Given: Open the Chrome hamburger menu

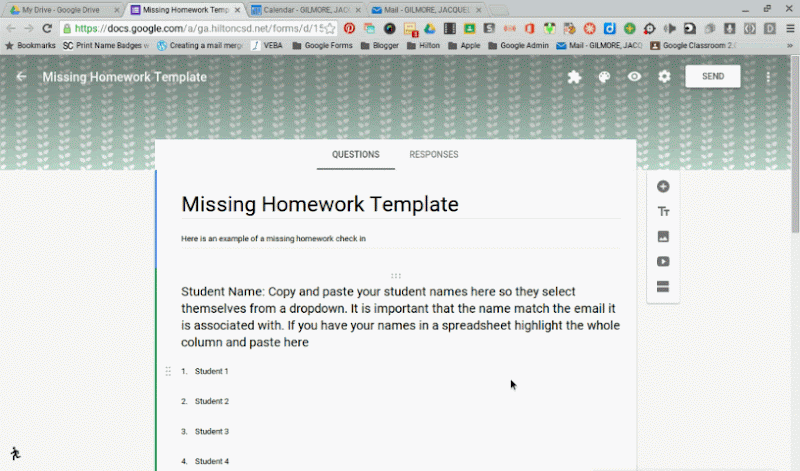Looking at the screenshot, I should [x=790, y=29].
